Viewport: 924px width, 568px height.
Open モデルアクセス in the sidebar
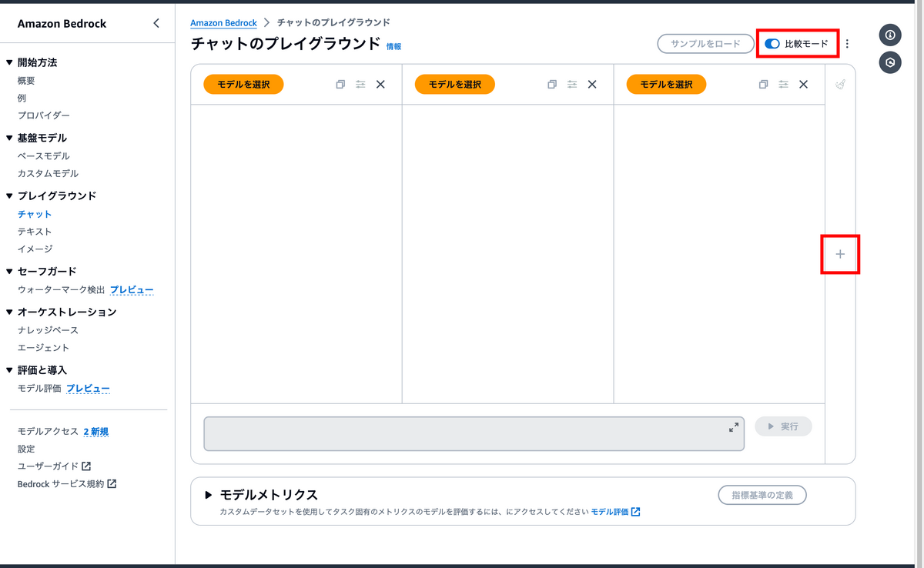pos(48,431)
